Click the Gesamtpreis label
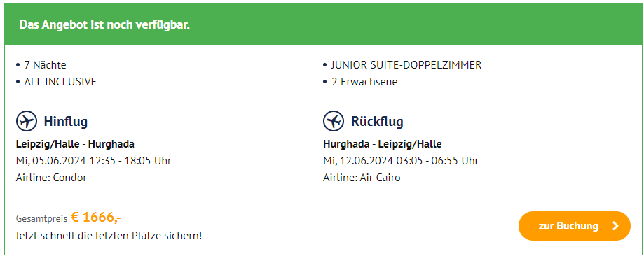Viewport: 644px width, 256px height. (41, 219)
